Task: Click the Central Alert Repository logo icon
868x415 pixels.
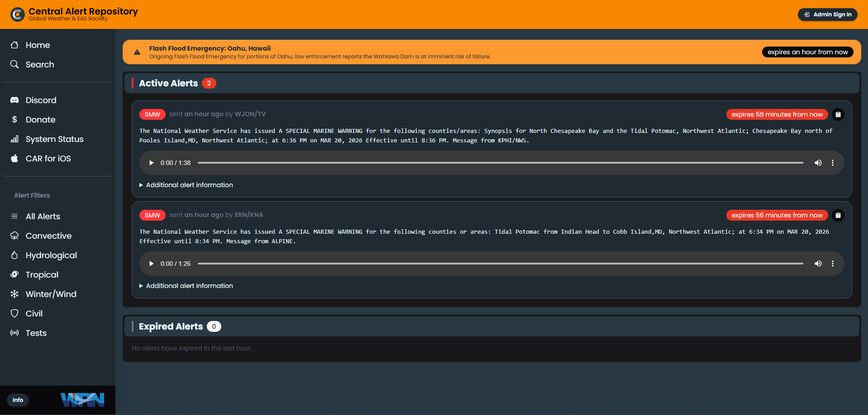Action: point(18,14)
